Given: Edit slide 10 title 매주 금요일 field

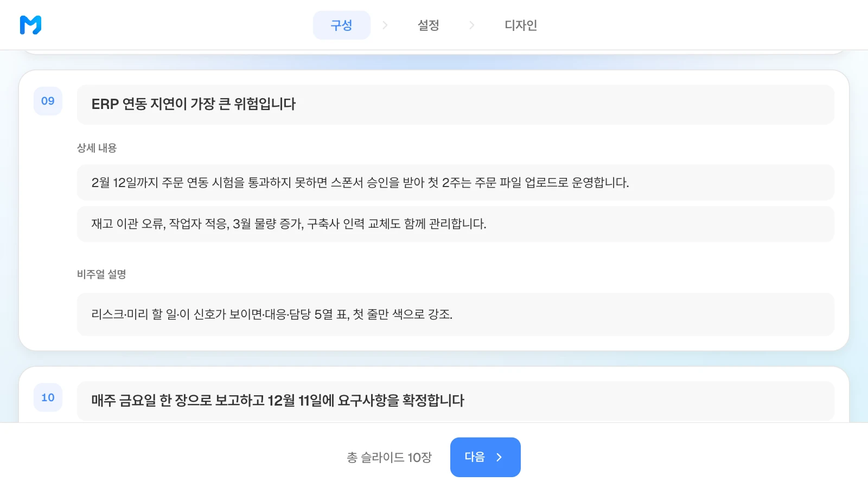Looking at the screenshot, I should tap(456, 401).
